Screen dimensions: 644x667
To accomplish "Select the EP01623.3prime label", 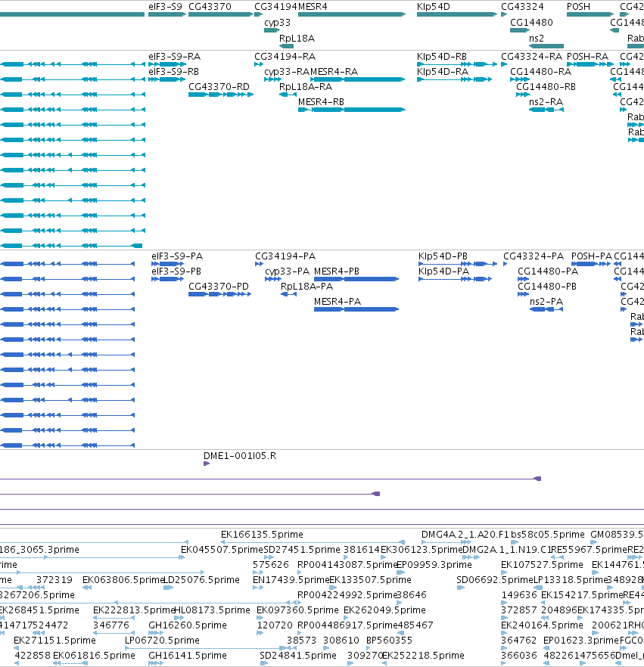I will point(581,641).
